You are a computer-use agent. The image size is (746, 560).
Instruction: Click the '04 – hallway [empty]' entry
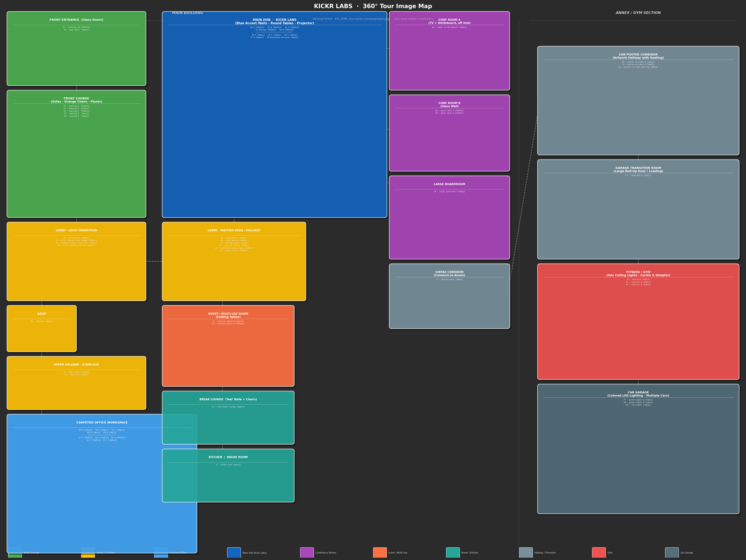(42, 321)
